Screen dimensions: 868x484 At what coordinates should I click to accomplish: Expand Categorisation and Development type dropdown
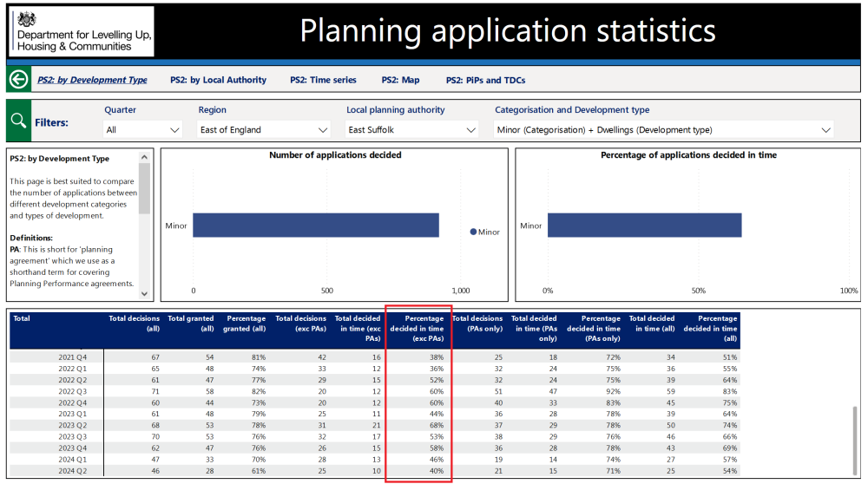click(x=663, y=129)
